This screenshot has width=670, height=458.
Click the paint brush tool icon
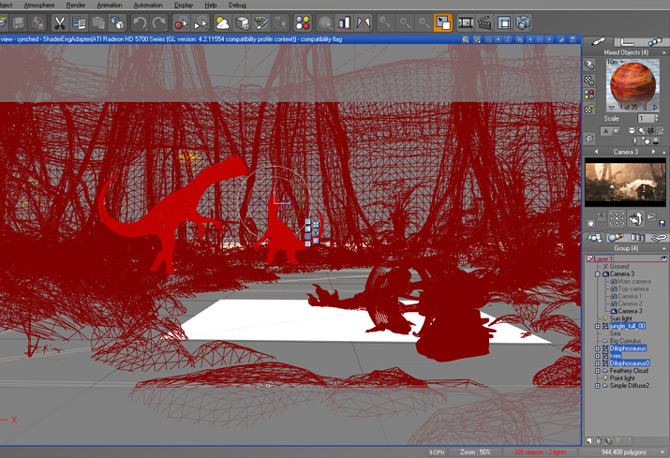262,23
